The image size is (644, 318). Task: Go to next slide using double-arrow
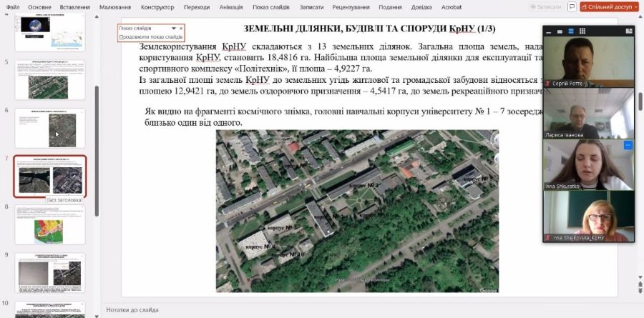click(x=640, y=291)
